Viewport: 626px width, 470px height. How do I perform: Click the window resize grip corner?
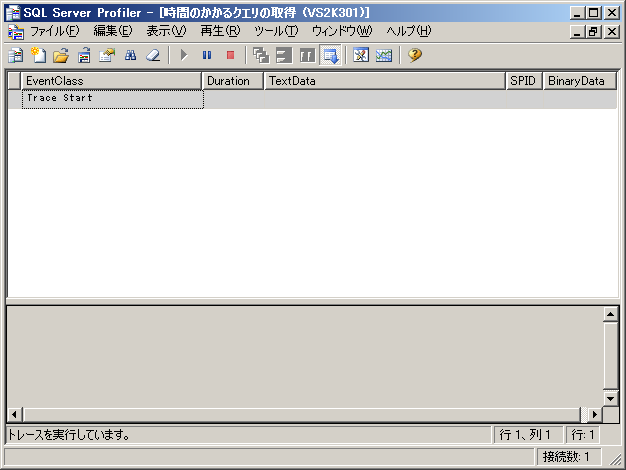coord(615,459)
